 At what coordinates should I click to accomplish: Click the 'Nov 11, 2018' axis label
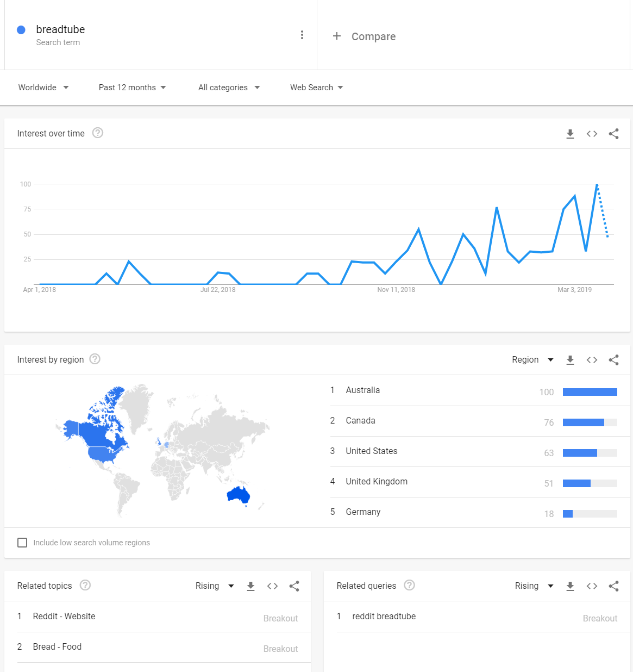pyautogui.click(x=396, y=290)
